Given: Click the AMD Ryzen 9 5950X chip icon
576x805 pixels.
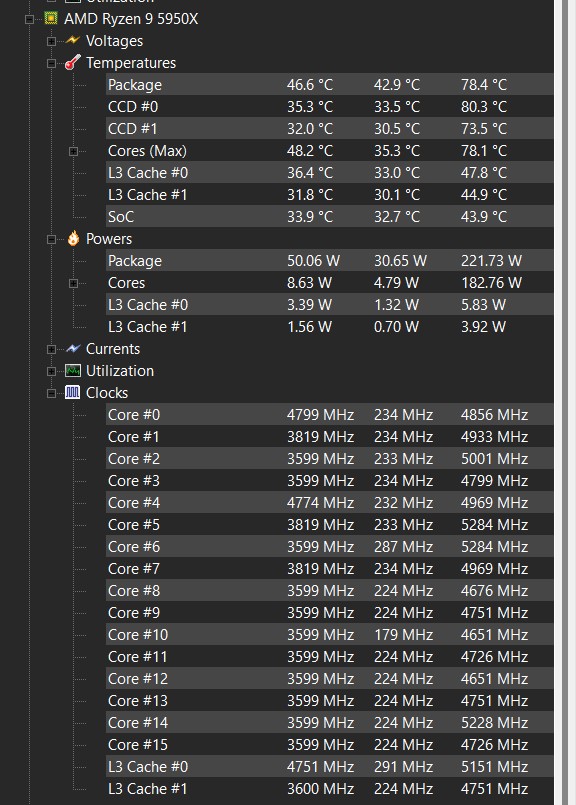Looking at the screenshot, I should 50,18.
